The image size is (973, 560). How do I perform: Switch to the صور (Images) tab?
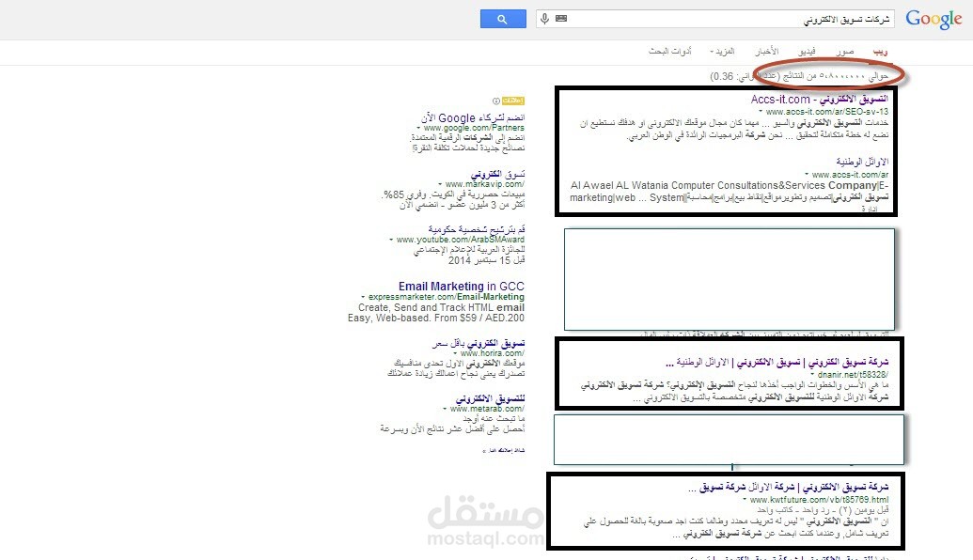tap(844, 52)
